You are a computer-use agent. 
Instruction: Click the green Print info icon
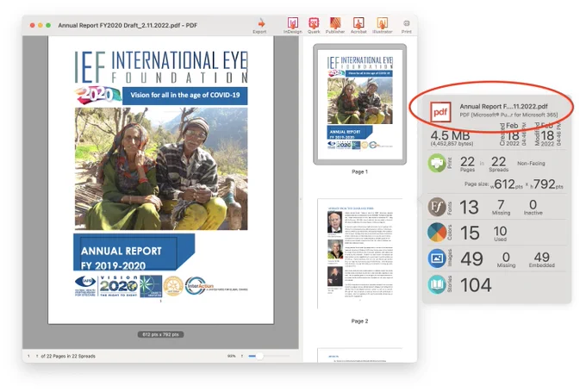tap(437, 163)
